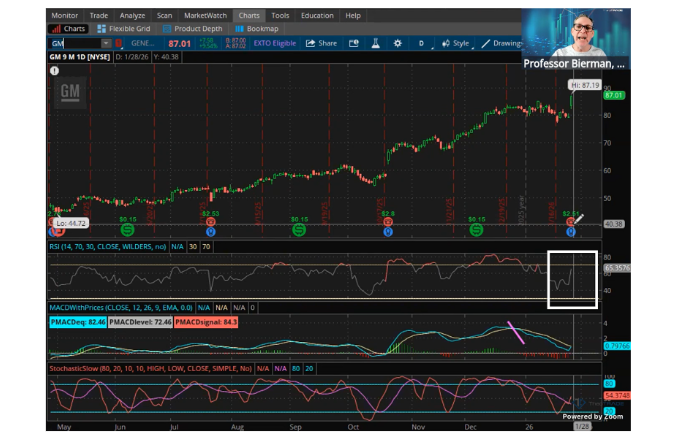Click the green dividend marker near May

pyautogui.click(x=128, y=230)
